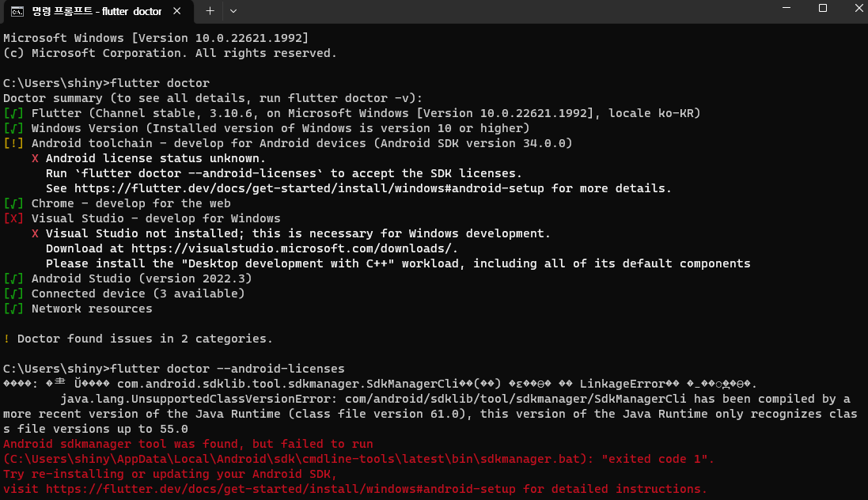Viewport: 868px width, 500px height.
Task: Click 'Flutter (Channel stable, 3.10.6' line
Action: (352, 113)
